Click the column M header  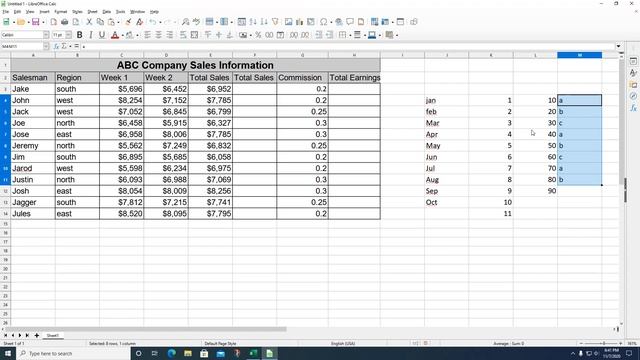[x=580, y=55]
